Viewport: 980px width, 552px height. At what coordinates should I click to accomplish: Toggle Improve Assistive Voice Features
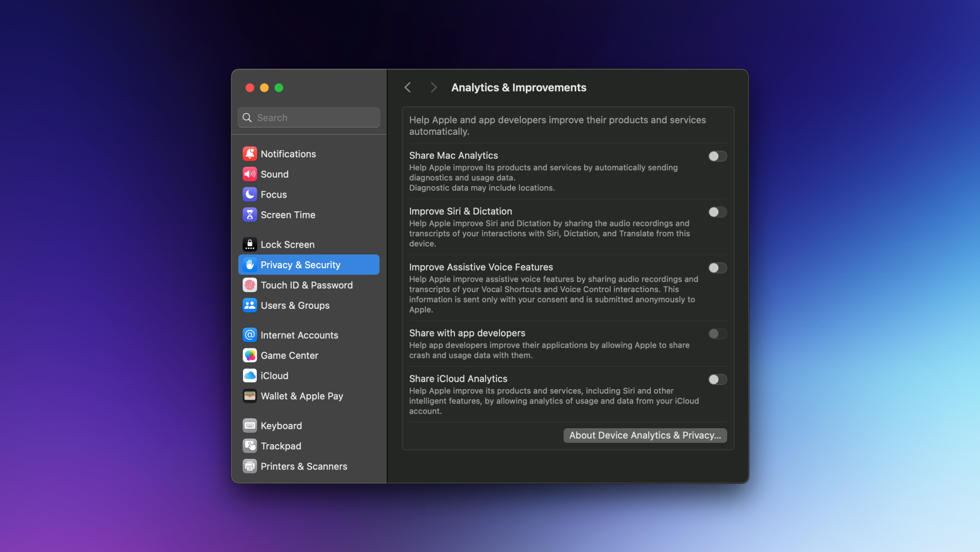click(717, 268)
